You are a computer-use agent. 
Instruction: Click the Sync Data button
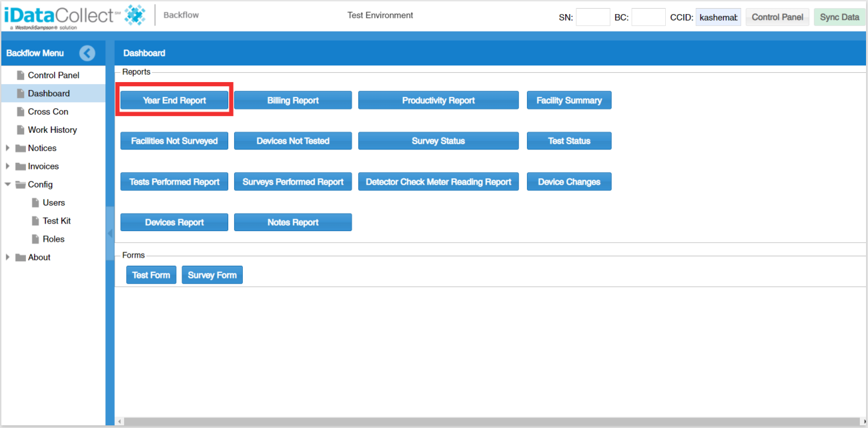[839, 17]
